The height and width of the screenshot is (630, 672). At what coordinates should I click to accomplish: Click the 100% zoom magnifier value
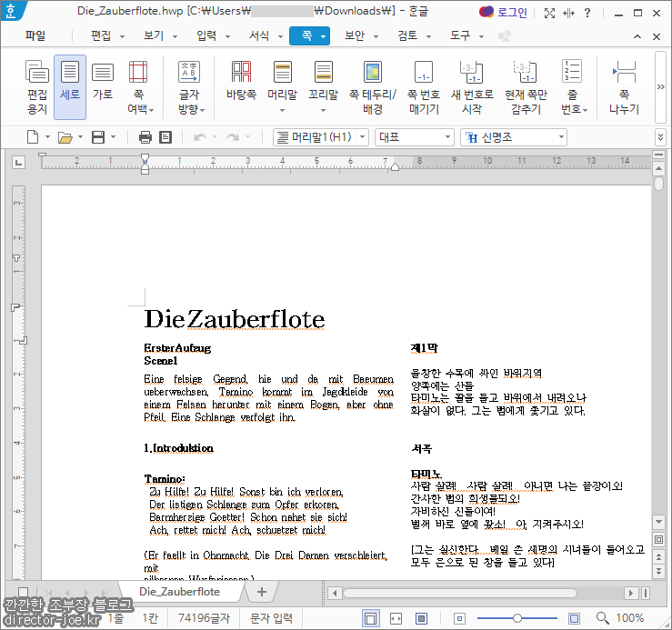tap(620, 618)
